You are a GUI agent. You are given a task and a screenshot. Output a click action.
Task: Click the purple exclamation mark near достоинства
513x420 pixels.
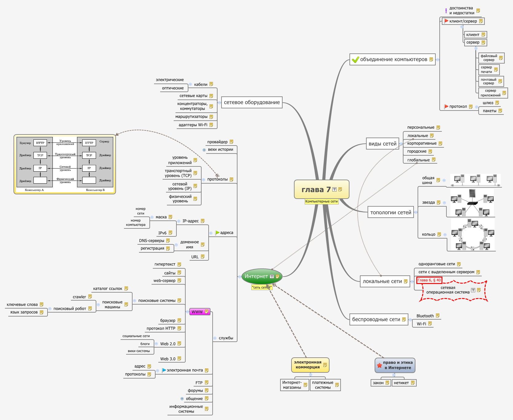click(x=446, y=11)
